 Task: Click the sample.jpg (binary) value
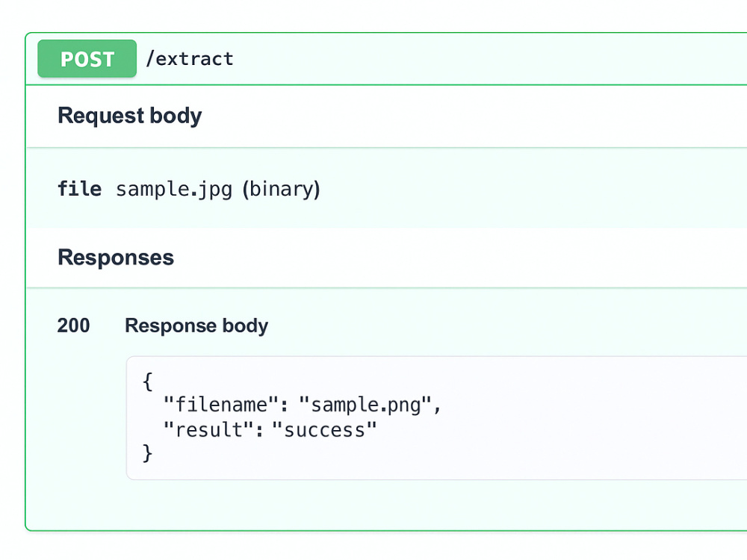coord(218,190)
